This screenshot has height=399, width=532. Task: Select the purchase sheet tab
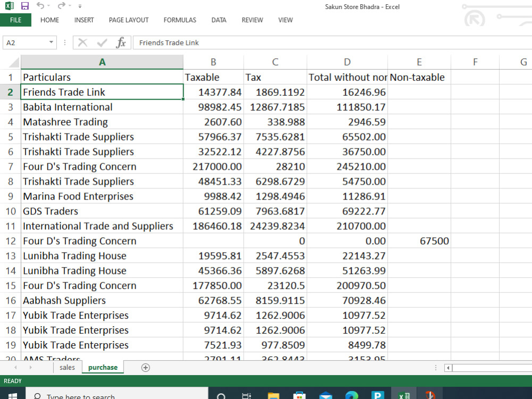point(103,368)
